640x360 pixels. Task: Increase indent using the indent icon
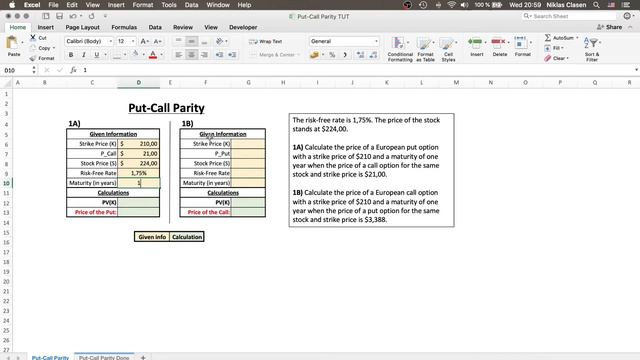click(232, 54)
